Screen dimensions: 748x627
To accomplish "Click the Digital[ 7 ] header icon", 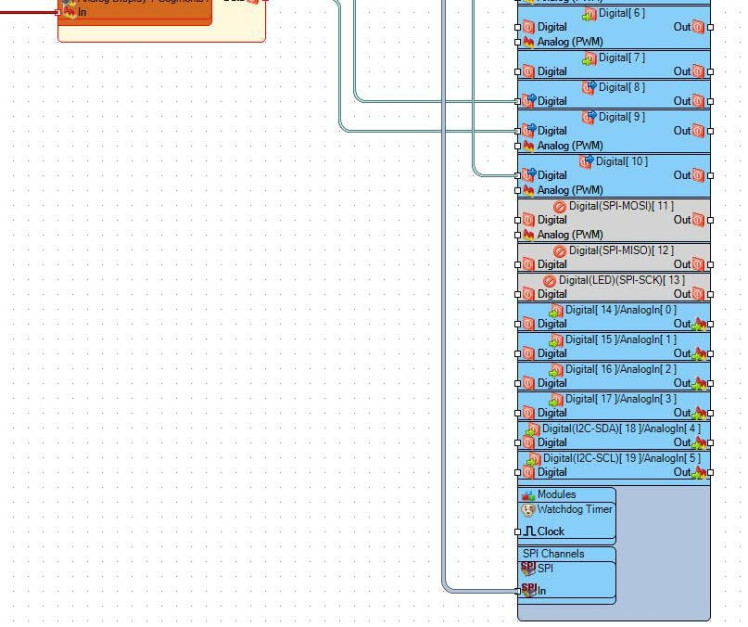I will pos(589,59).
